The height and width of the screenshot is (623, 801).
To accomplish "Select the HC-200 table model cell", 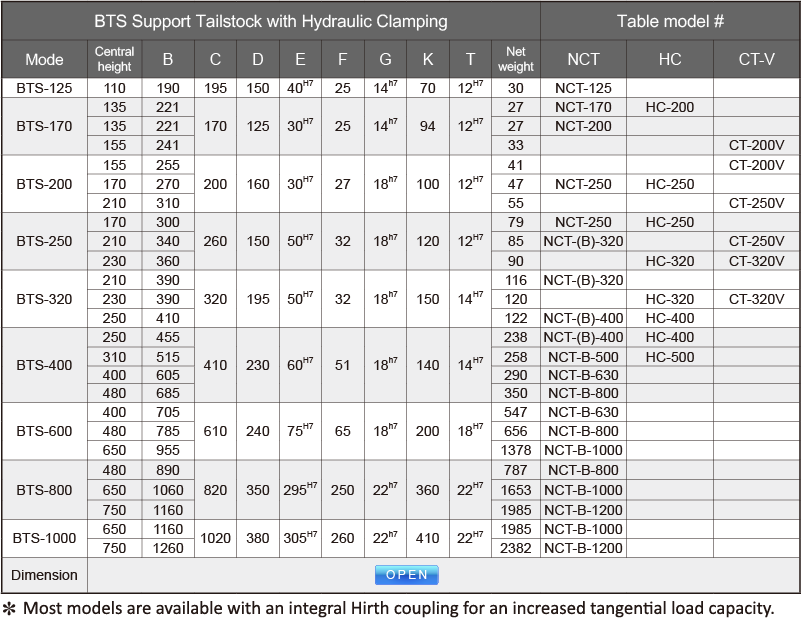I will [x=670, y=107].
